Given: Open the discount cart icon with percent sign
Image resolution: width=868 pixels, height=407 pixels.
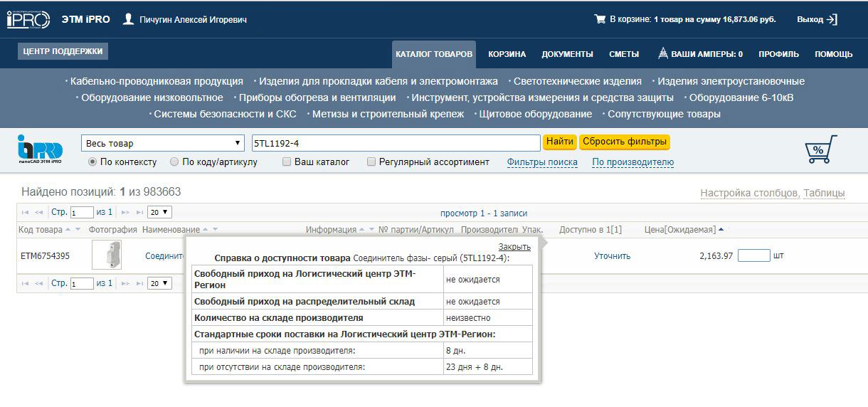Looking at the screenshot, I should pyautogui.click(x=820, y=149).
